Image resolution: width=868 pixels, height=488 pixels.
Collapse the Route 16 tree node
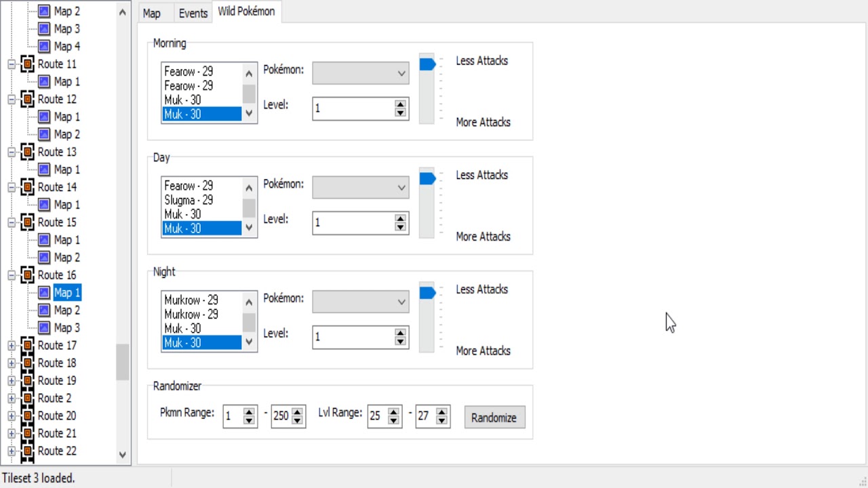(12, 275)
